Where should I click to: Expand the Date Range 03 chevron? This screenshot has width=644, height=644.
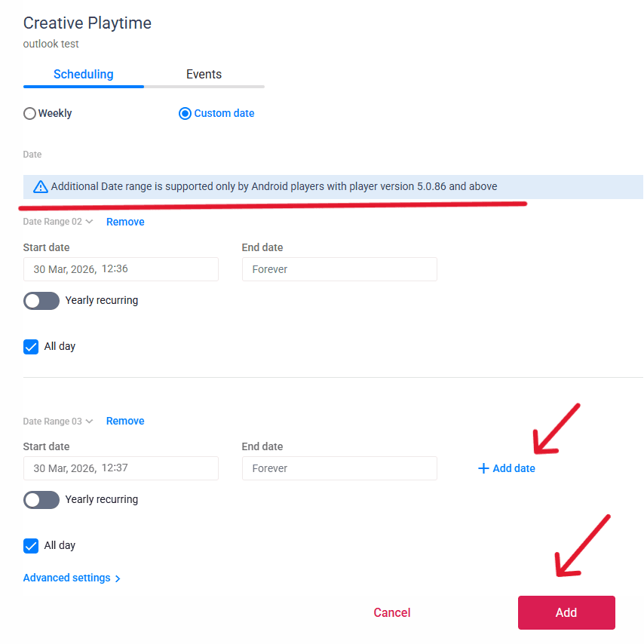point(89,421)
